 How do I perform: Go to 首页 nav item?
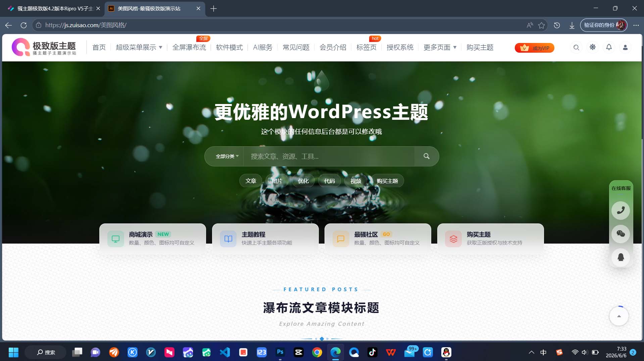99,47
